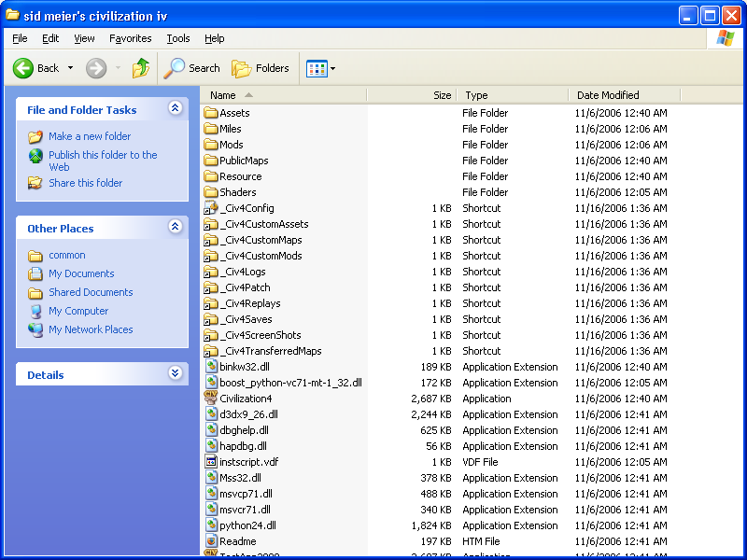Viewport: 747px width, 560px height.
Task: Click the Back arrow toolbar icon
Action: click(23, 68)
